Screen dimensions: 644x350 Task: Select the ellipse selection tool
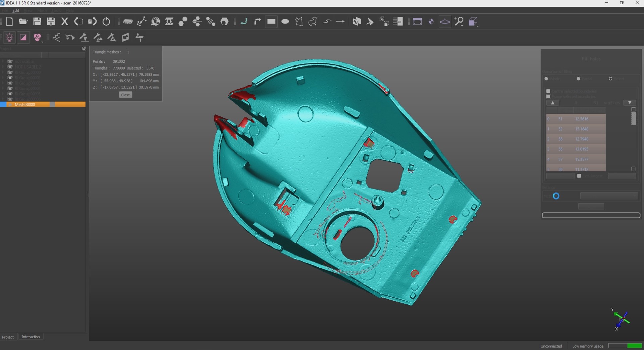click(285, 21)
